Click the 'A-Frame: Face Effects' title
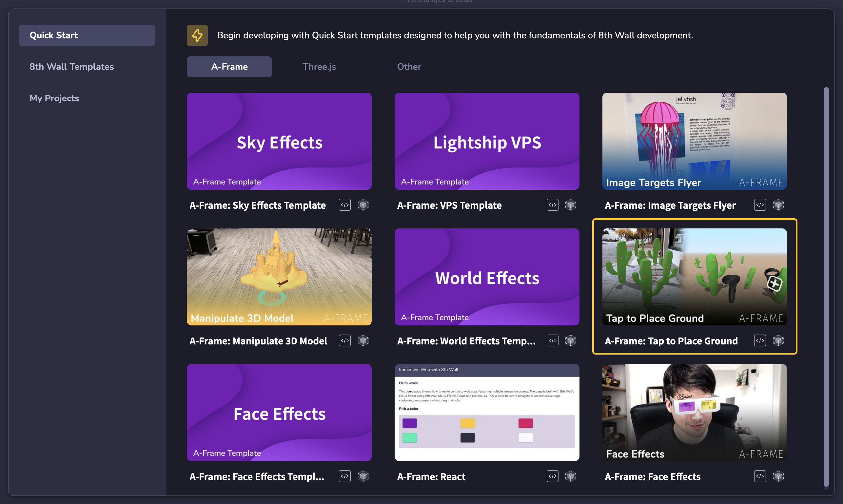 (x=653, y=476)
